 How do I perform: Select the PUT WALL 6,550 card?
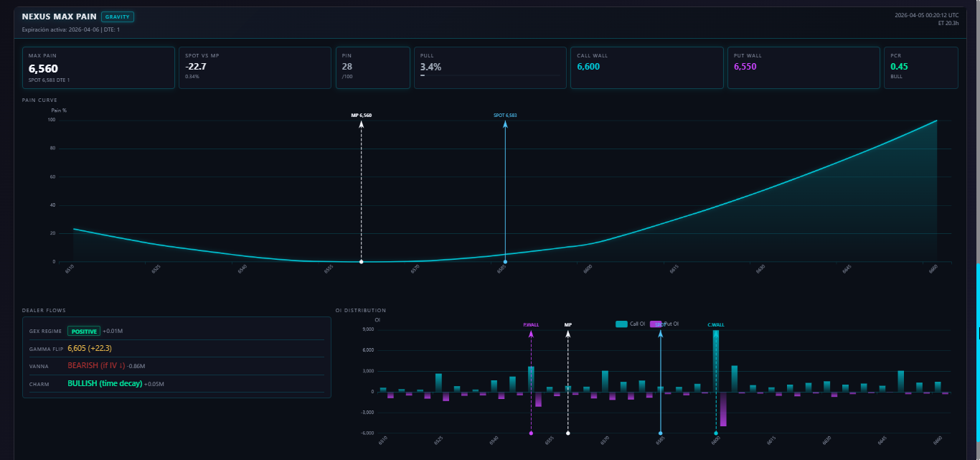[x=803, y=67]
